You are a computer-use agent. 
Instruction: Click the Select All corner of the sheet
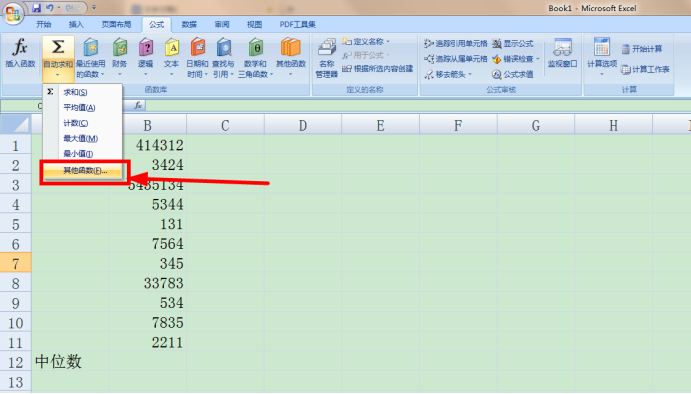pos(16,125)
